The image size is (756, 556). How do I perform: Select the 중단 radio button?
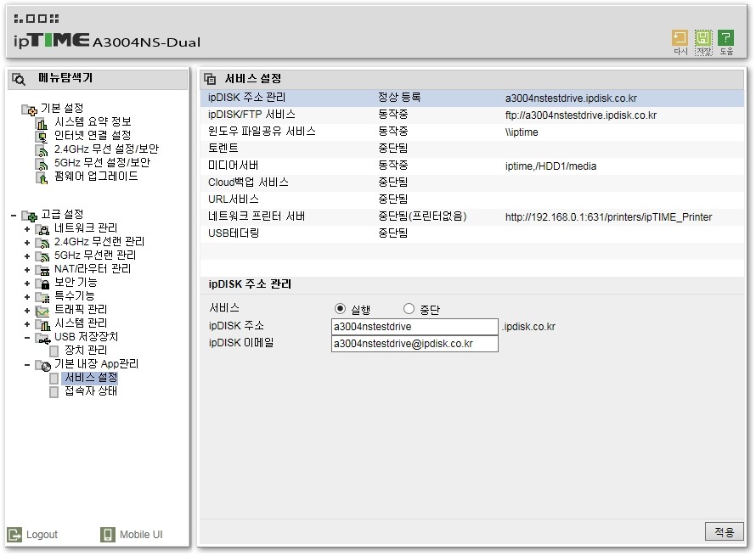point(409,308)
